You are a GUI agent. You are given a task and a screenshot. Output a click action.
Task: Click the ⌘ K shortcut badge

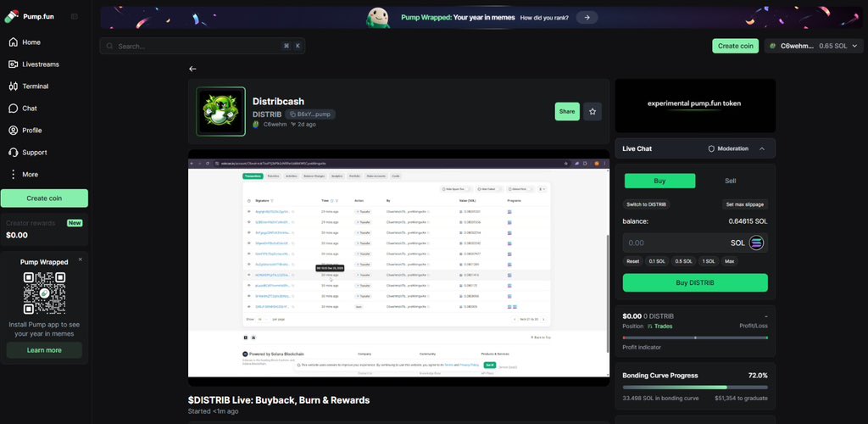292,46
